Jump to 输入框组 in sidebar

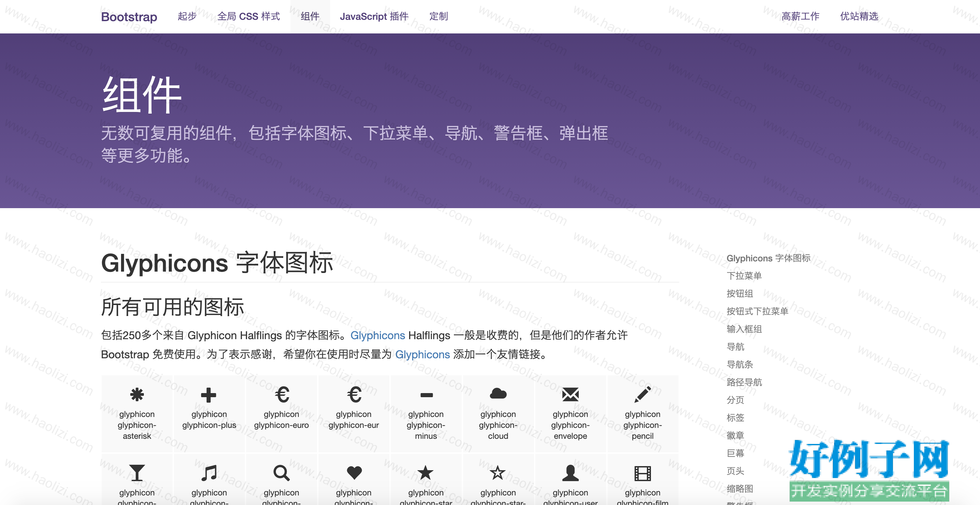744,329
